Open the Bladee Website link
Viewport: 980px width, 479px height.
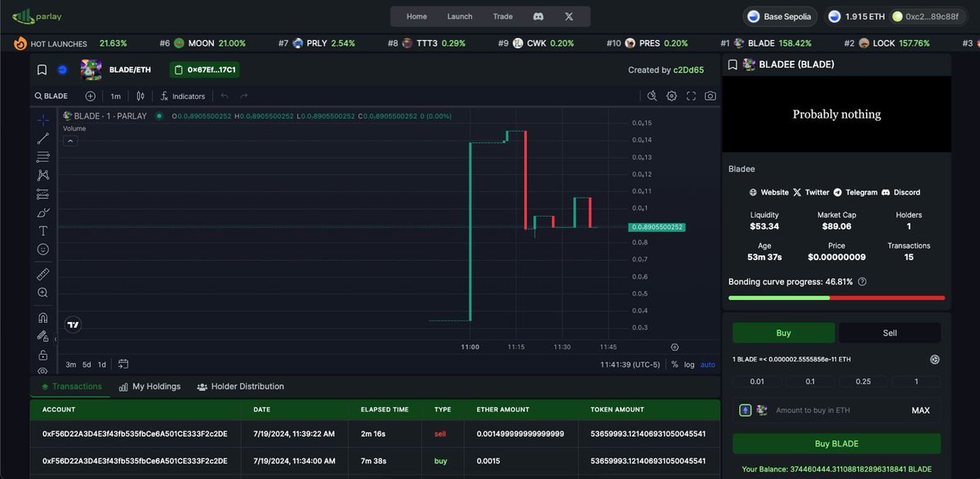tap(769, 192)
